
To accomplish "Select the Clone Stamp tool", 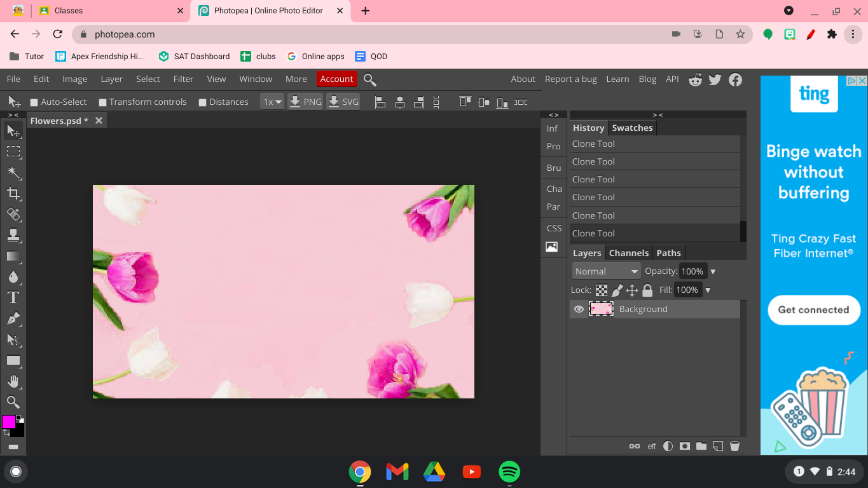I will pyautogui.click(x=13, y=235).
